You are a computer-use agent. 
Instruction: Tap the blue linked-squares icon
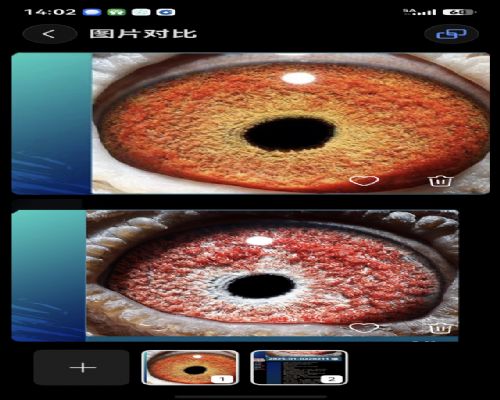[x=452, y=34]
